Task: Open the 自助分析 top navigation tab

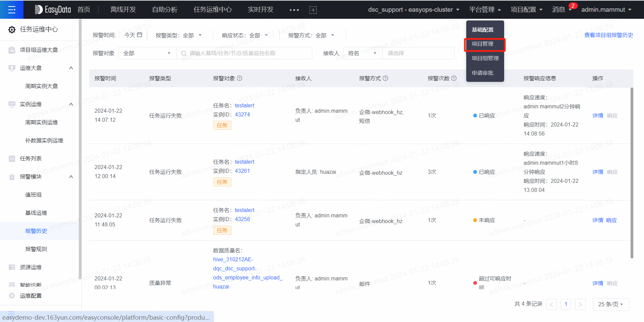Action: click(165, 10)
